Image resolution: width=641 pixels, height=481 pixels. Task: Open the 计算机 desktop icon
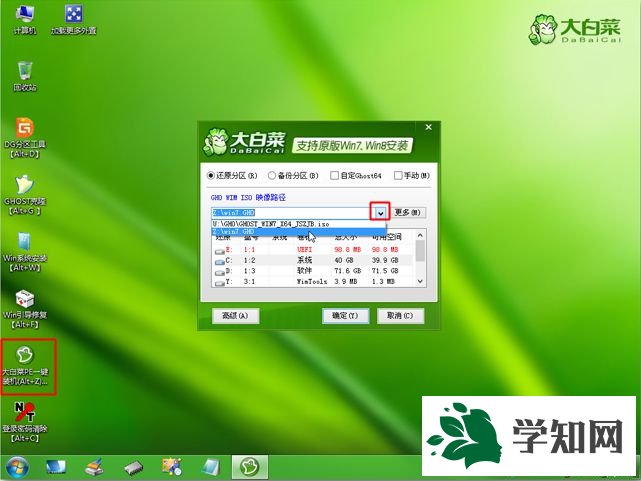pyautogui.click(x=25, y=19)
